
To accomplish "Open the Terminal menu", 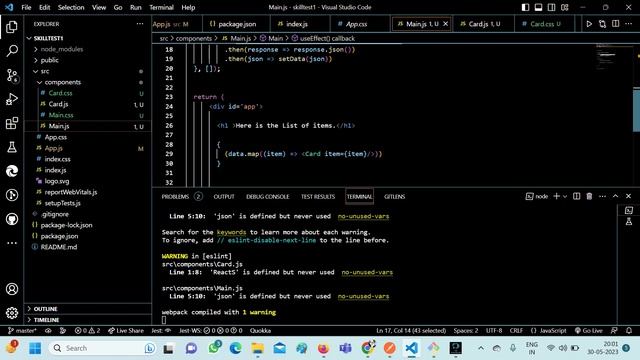I will 161,7.
